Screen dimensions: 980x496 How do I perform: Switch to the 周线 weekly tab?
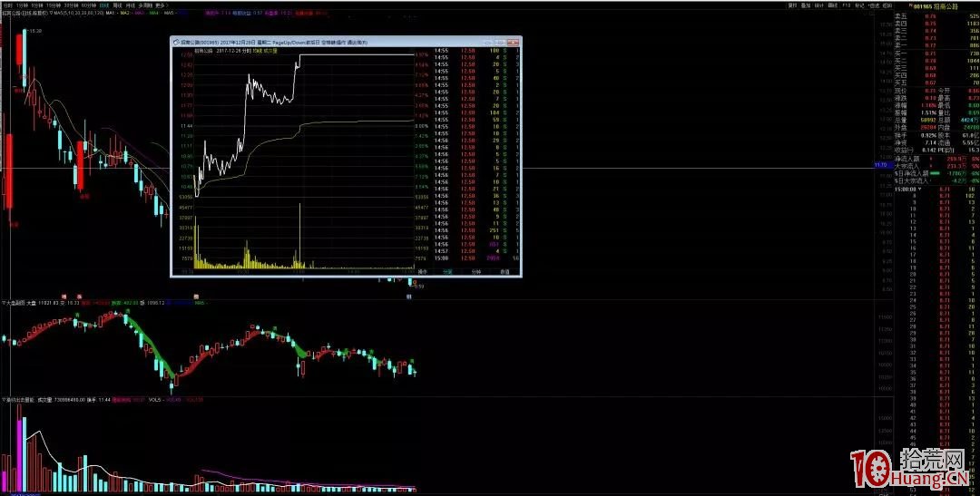(x=117, y=5)
